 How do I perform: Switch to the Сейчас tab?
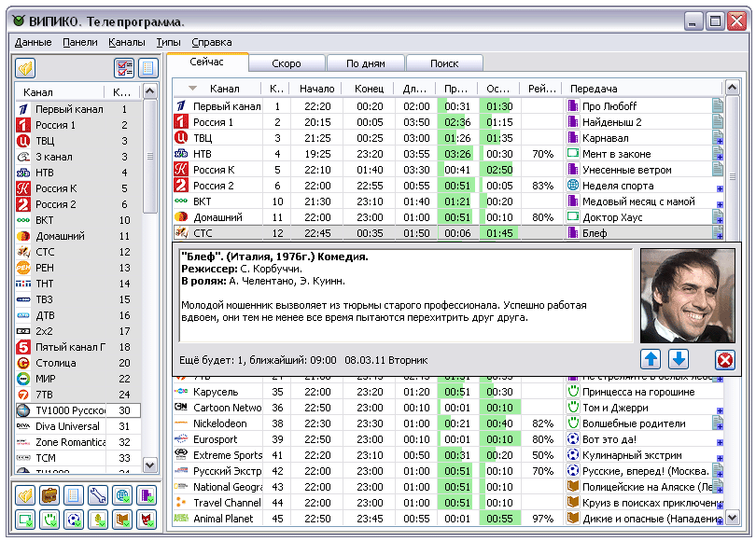point(207,62)
